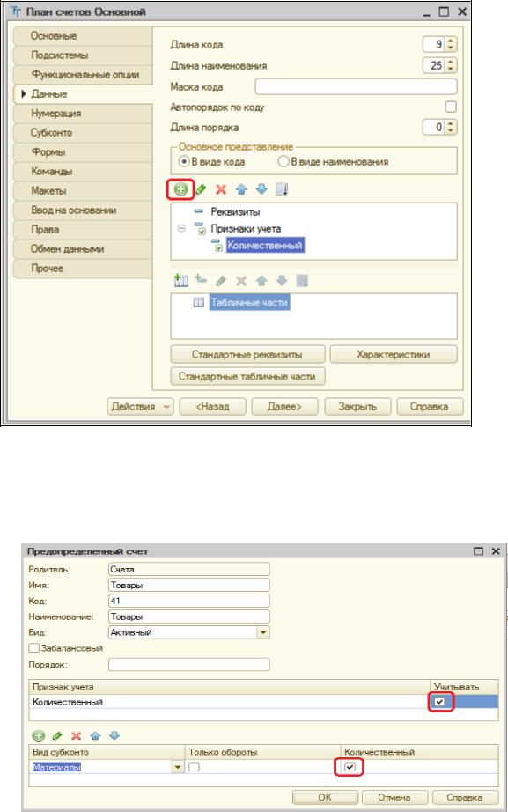Click the green add attribute icon
Viewport: 508px width, 812px height.
click(180, 189)
